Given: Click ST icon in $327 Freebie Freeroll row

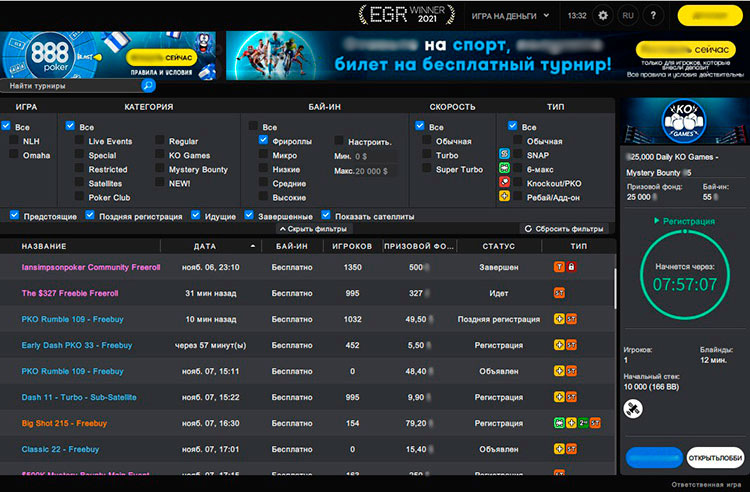Looking at the screenshot, I should coord(559,293).
